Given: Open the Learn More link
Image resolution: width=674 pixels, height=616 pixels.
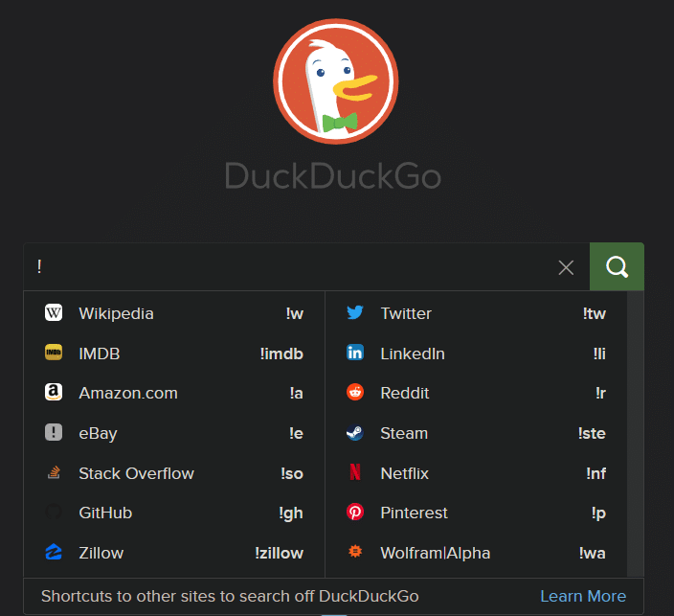Looking at the screenshot, I should 583,596.
